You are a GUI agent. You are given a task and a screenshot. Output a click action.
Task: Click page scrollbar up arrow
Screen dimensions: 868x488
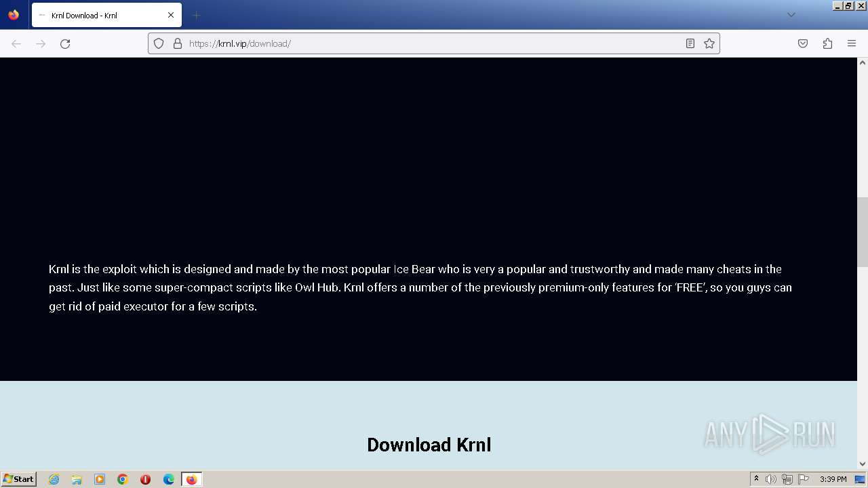tap(863, 62)
